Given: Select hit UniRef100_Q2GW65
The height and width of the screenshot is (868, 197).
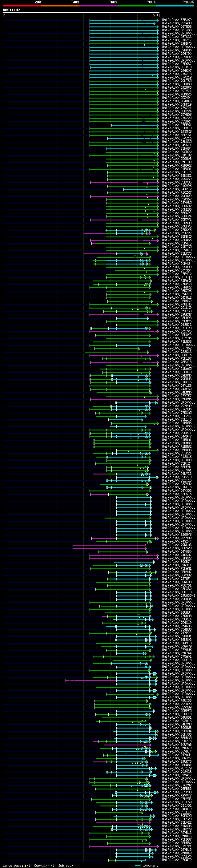Looking at the screenshot, I should (177, 240).
